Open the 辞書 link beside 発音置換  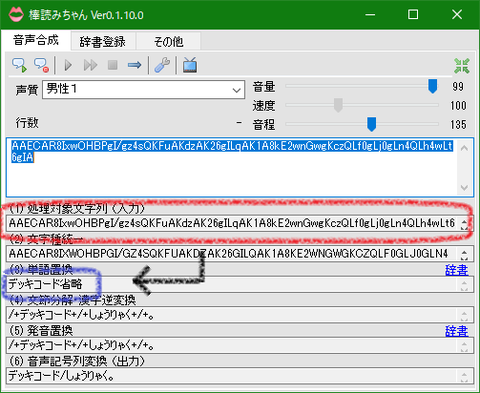tap(456, 331)
